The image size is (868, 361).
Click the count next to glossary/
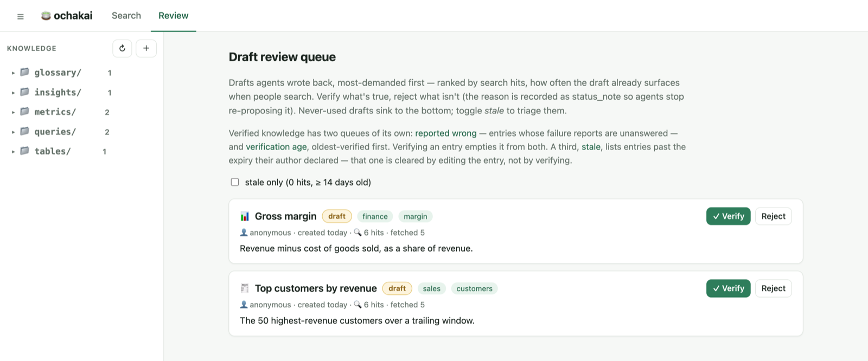[x=110, y=73]
